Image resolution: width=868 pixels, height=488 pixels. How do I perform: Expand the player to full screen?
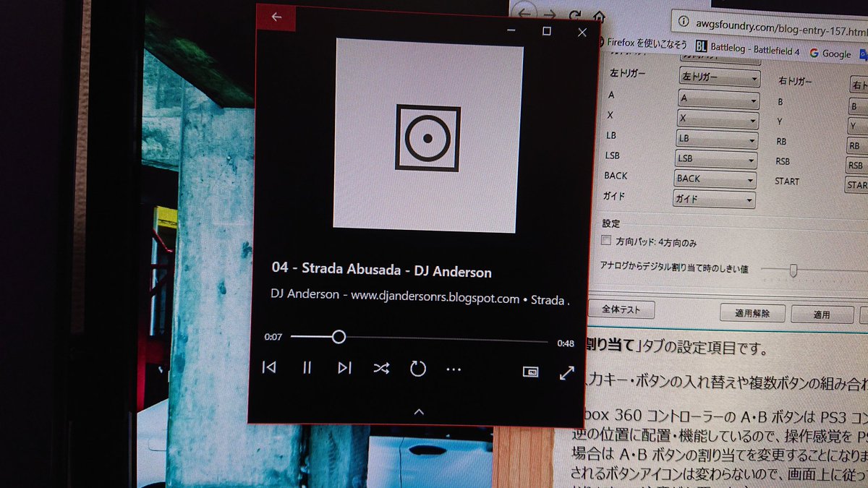pyautogui.click(x=567, y=373)
